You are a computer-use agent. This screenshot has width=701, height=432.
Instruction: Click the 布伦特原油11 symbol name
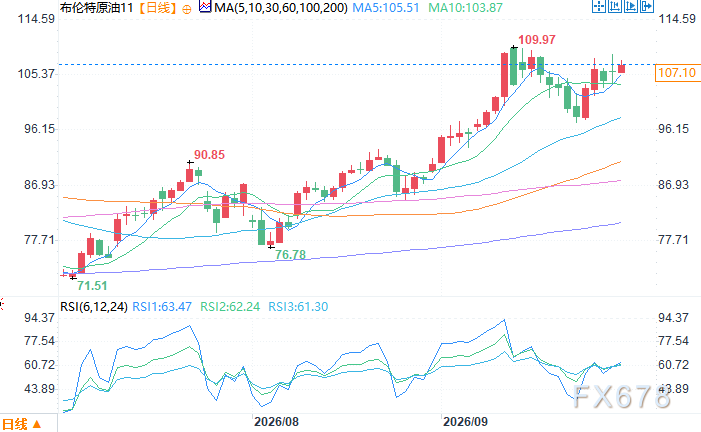click(97, 8)
